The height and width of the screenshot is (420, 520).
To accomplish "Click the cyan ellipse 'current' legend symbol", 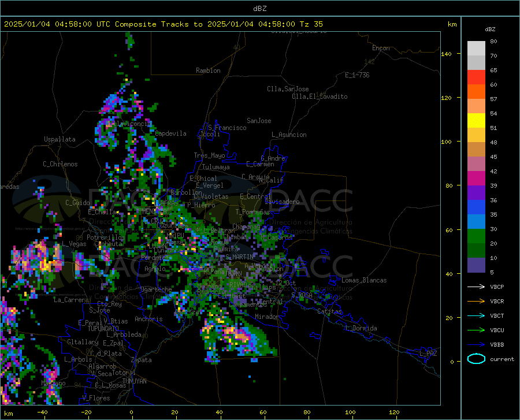I will pos(476,359).
